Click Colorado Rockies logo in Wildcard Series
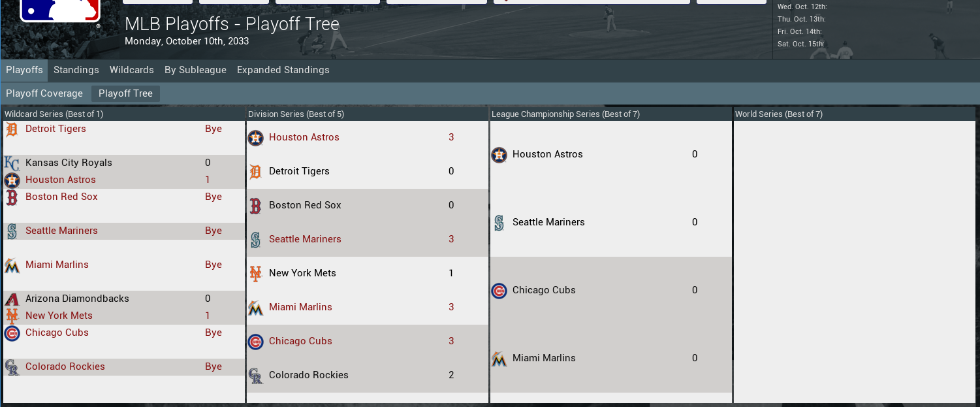The image size is (980, 407). 12,367
